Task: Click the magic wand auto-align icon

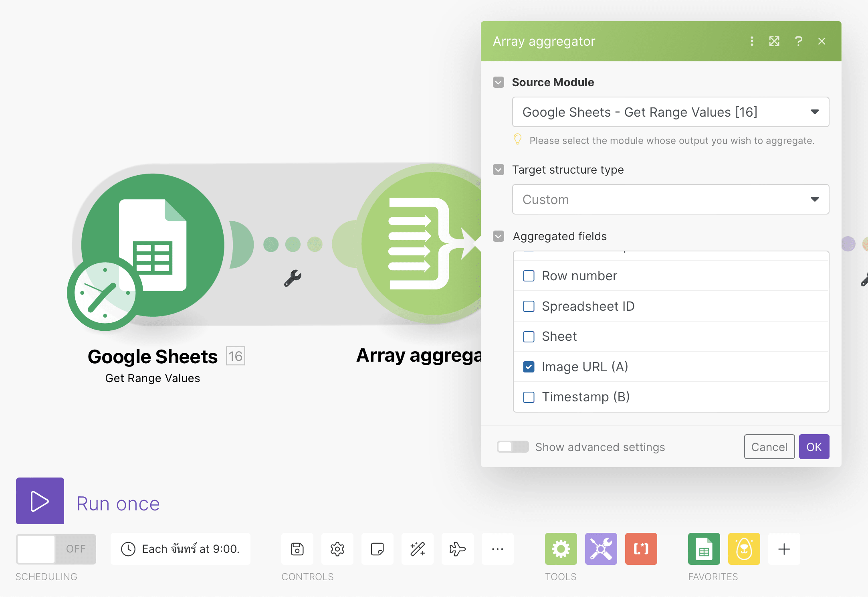Action: (x=417, y=549)
